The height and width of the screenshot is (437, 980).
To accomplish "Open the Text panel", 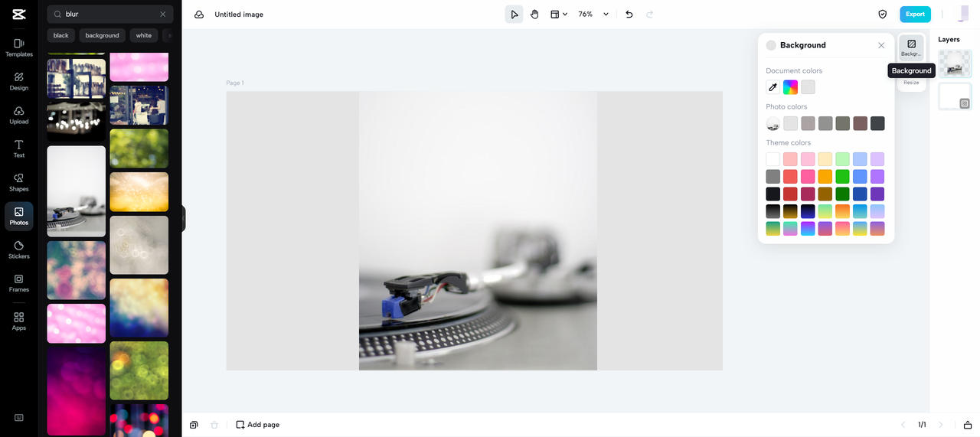I will point(19,148).
